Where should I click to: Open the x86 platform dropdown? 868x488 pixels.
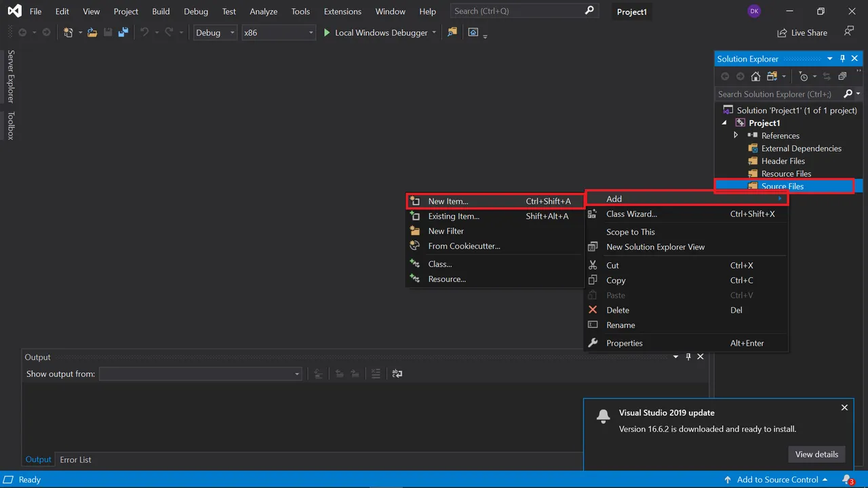(279, 33)
